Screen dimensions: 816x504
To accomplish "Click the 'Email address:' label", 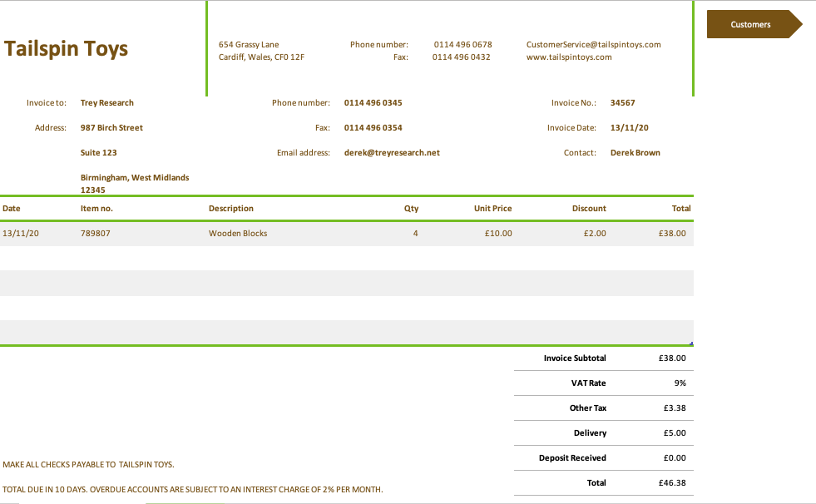I will coord(304,153).
